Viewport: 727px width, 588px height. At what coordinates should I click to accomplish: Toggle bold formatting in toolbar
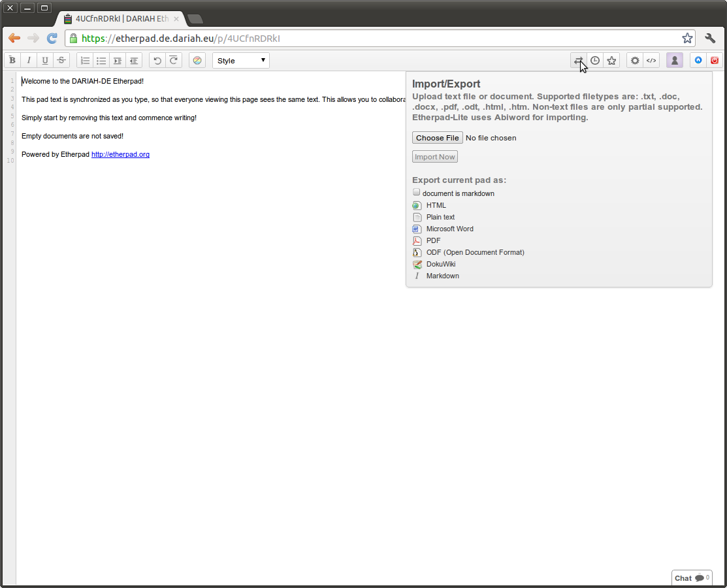pyautogui.click(x=12, y=61)
